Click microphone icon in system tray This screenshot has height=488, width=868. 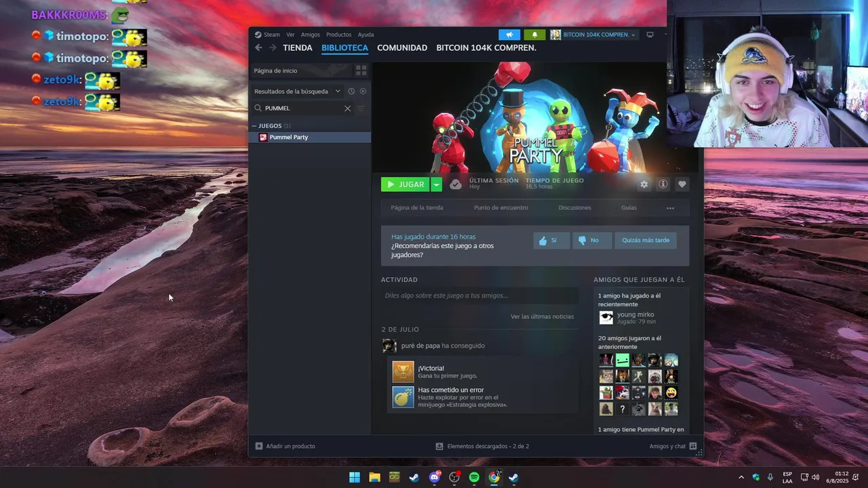[x=770, y=477]
